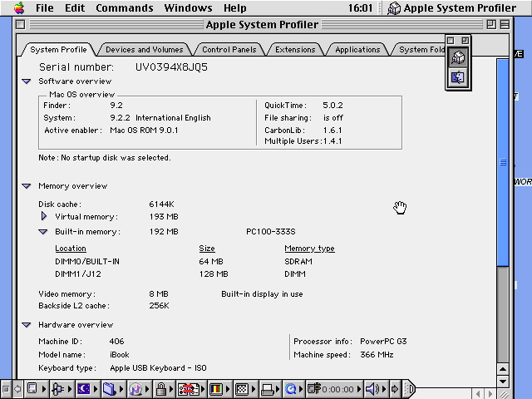Switch to the Applications tab
The height and width of the screenshot is (399, 532).
tap(357, 50)
